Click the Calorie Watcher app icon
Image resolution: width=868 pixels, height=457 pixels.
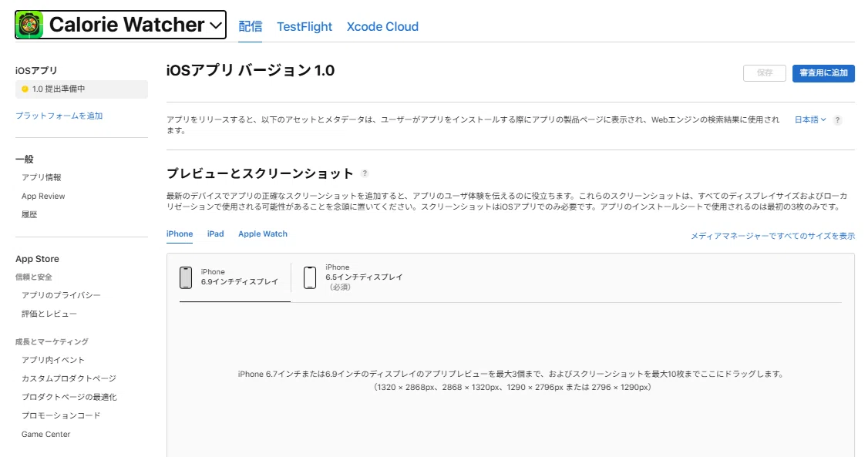point(29,25)
